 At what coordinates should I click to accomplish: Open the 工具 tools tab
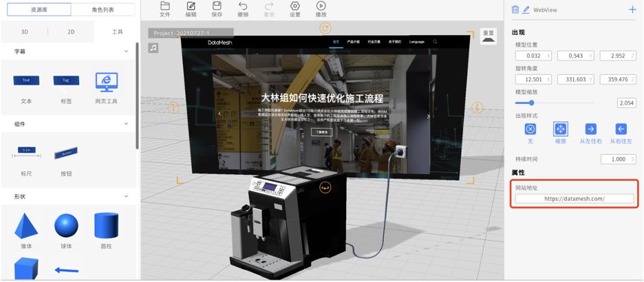tap(118, 32)
